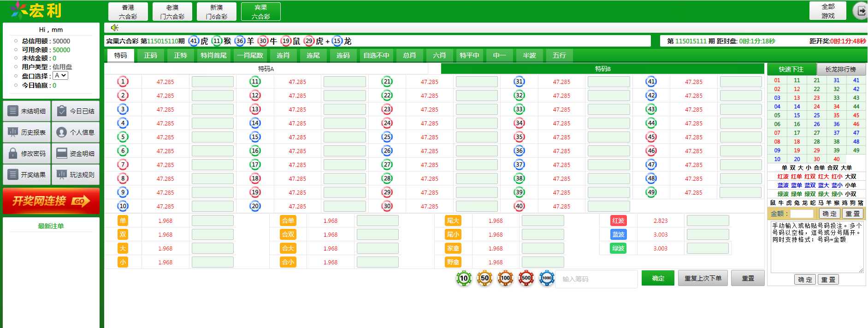The width and height of the screenshot is (868, 328).
Task: Choose the 500 value betting chip
Action: (526, 278)
